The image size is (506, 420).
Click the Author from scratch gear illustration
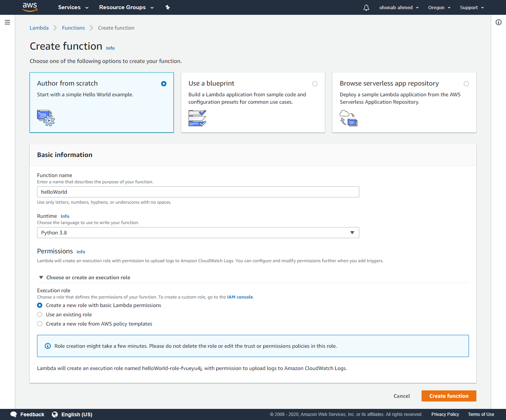pos(46,118)
